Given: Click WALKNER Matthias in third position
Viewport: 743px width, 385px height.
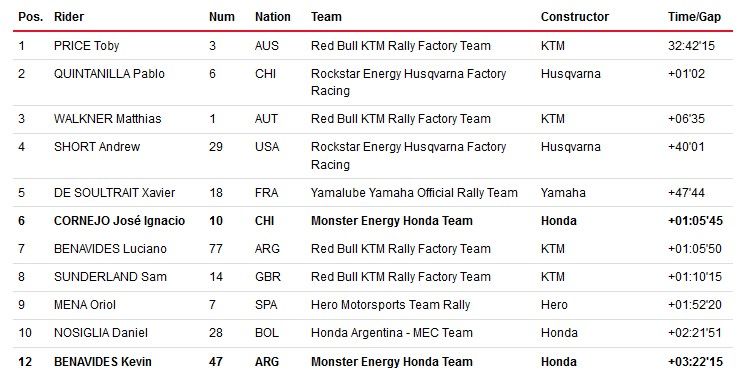Looking at the screenshot, I should [x=108, y=119].
